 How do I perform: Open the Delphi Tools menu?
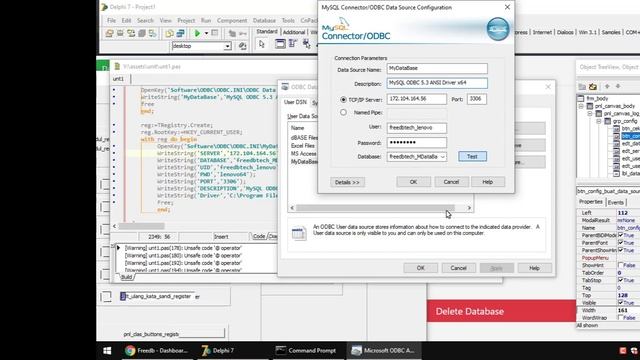pos(288,20)
